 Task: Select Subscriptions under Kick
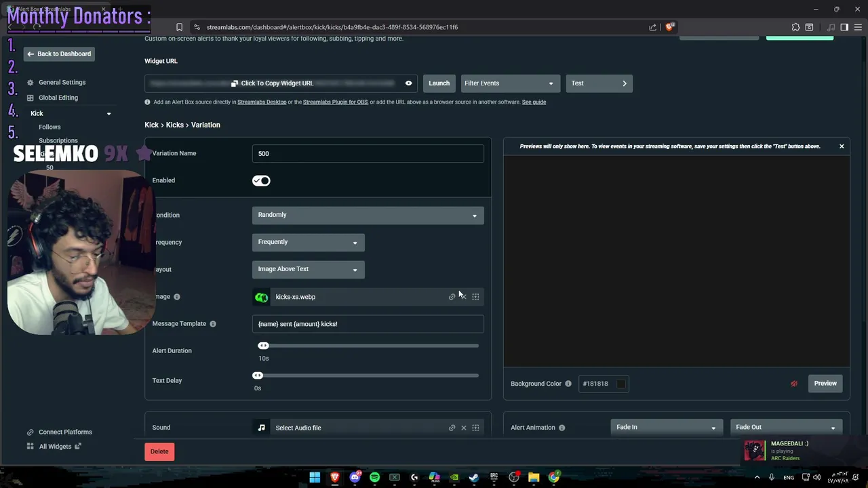click(58, 140)
